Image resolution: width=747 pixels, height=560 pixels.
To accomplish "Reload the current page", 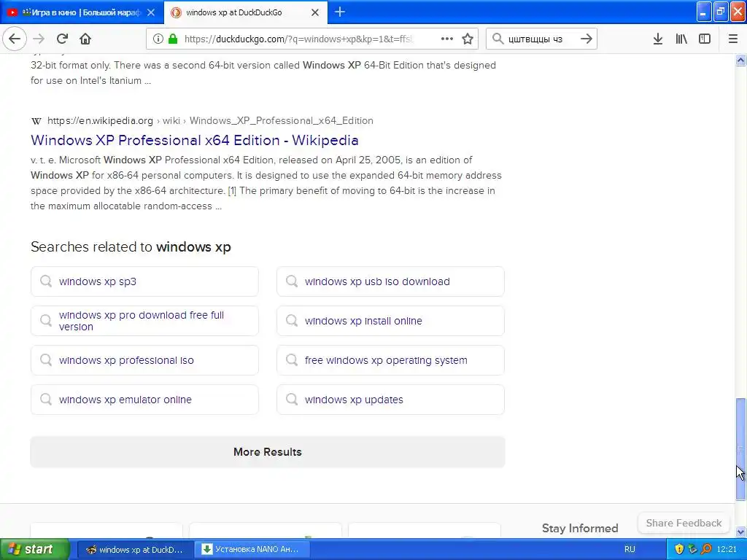I will [63, 39].
